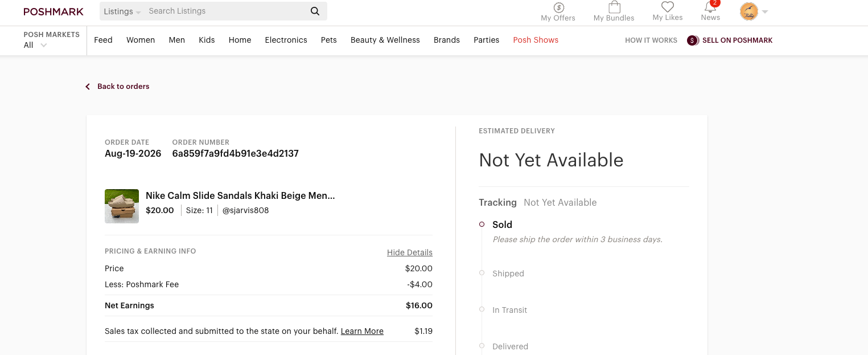Click the profile avatar picture
Screen dimensions: 868x355
[749, 11]
